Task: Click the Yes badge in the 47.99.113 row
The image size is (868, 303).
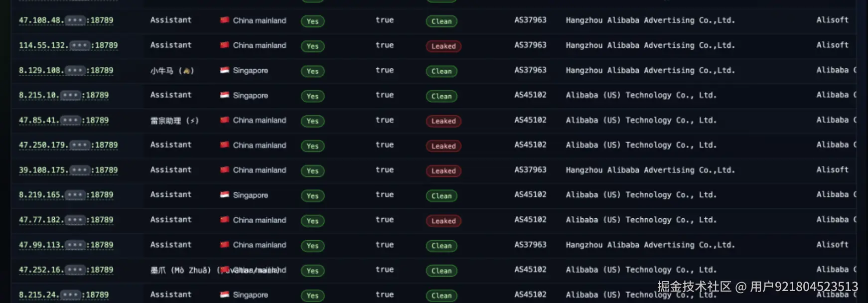Action: click(312, 246)
